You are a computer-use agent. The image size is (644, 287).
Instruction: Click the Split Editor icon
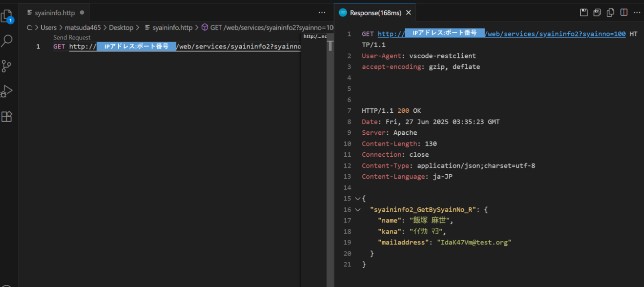(x=624, y=13)
